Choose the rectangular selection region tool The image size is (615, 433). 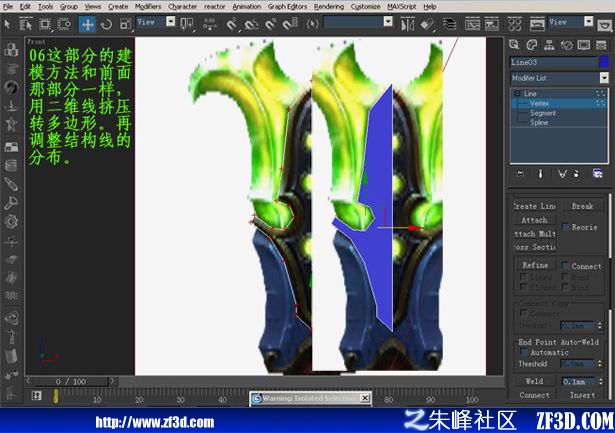pos(45,24)
